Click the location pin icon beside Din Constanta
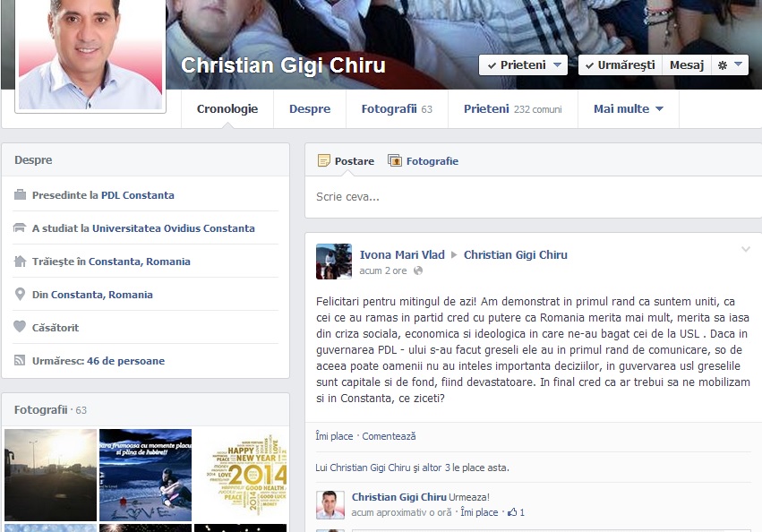The height and width of the screenshot is (532, 762). point(20,294)
